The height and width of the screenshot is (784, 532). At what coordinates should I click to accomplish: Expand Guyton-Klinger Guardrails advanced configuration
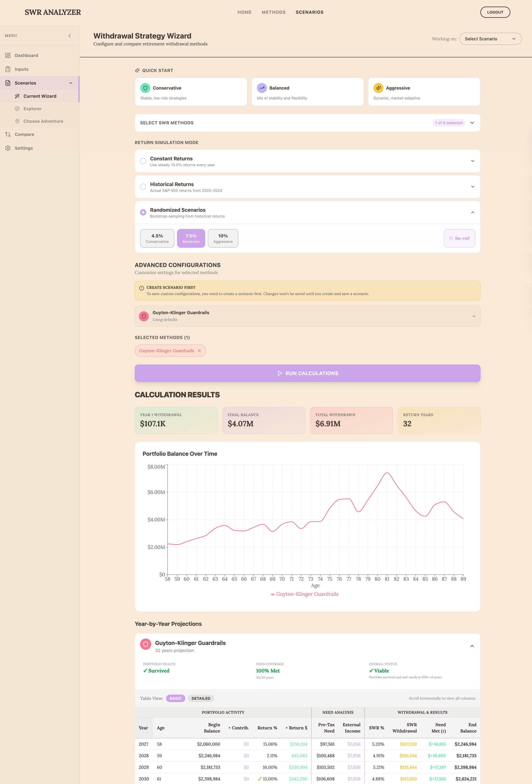[474, 316]
